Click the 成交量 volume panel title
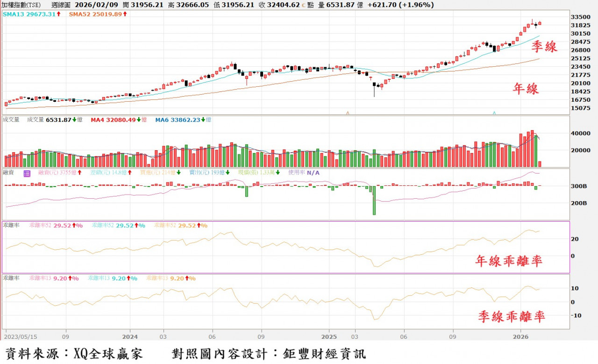 (11, 120)
